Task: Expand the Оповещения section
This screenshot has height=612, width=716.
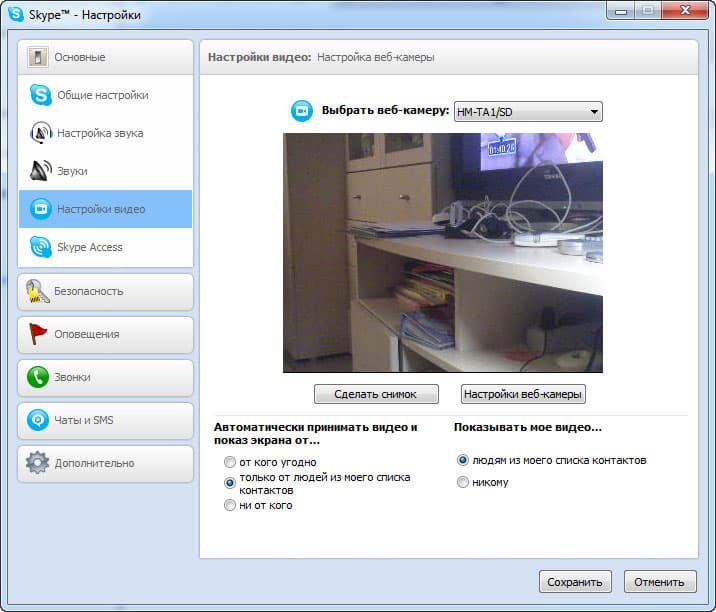Action: [105, 334]
